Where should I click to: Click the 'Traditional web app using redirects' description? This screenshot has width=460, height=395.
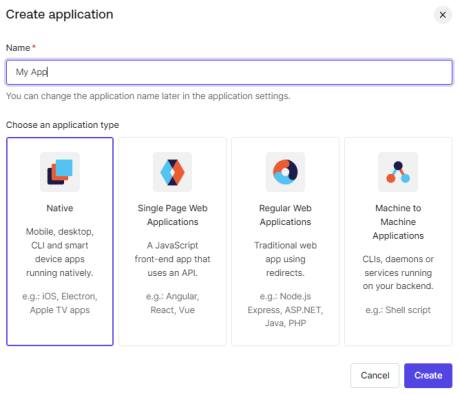(x=285, y=259)
